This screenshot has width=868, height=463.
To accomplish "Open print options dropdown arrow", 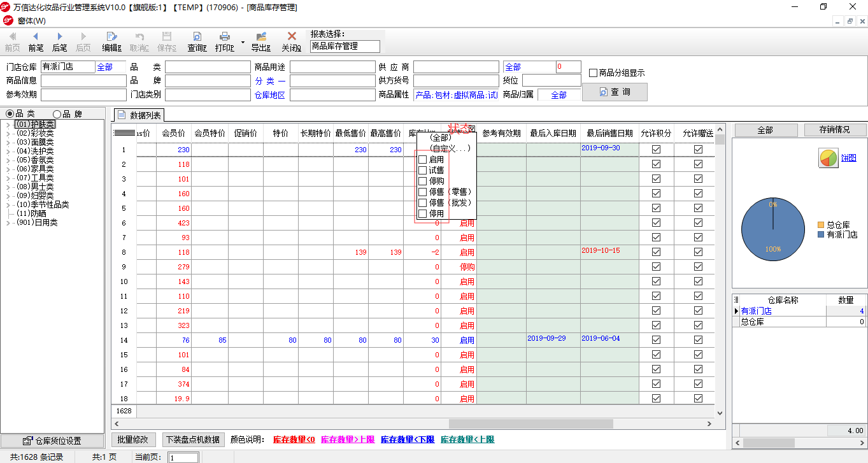I will point(243,41).
